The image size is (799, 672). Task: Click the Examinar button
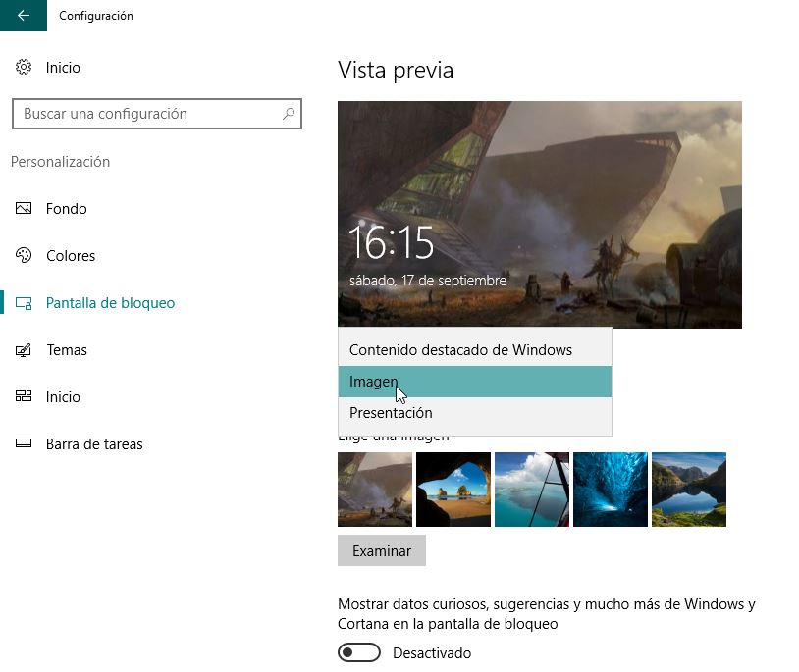382,550
